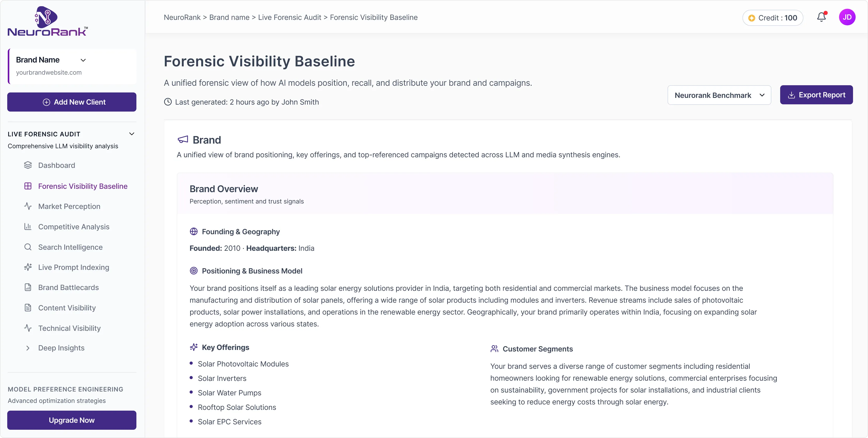Click the Competitive Analysis bar chart icon
Viewport: 868px width, 438px height.
point(28,227)
